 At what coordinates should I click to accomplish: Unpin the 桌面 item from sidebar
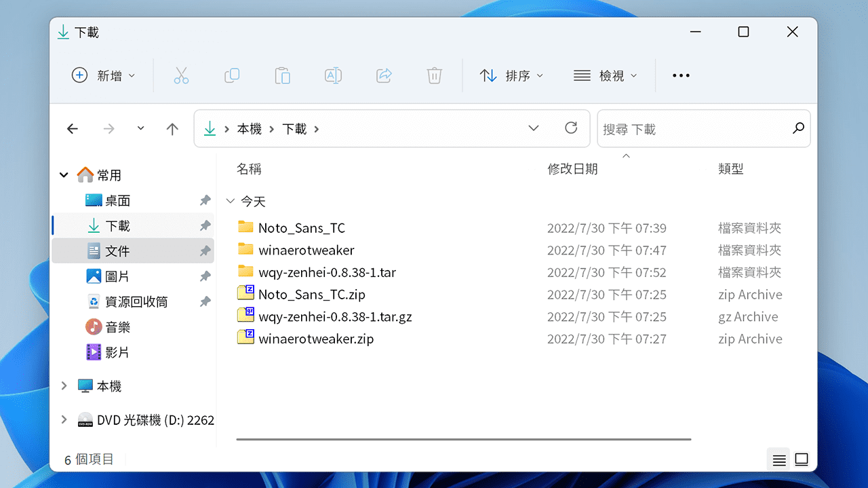[205, 200]
